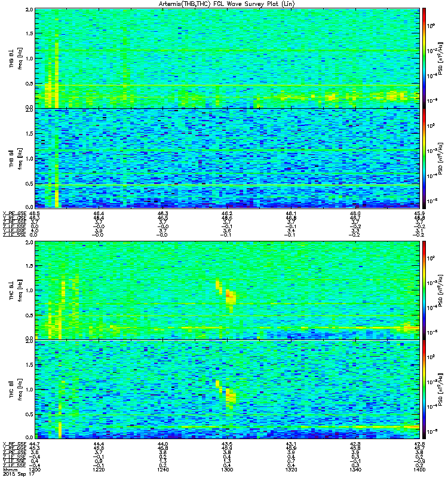Select the THC B⊥ panel color bar

424,290
